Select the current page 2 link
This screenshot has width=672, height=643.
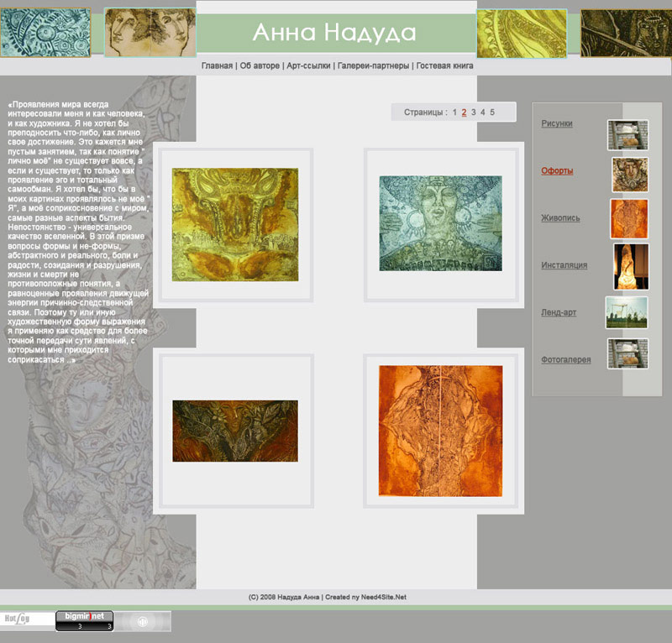pyautogui.click(x=465, y=112)
